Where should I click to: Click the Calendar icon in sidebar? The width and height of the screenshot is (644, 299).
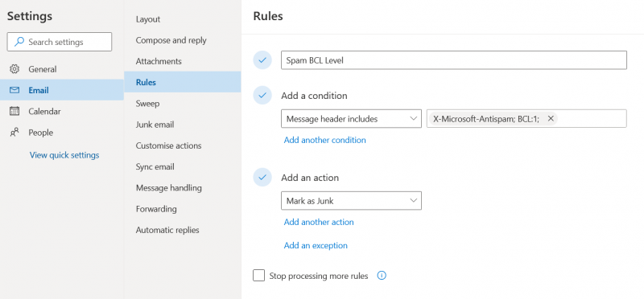pos(14,111)
